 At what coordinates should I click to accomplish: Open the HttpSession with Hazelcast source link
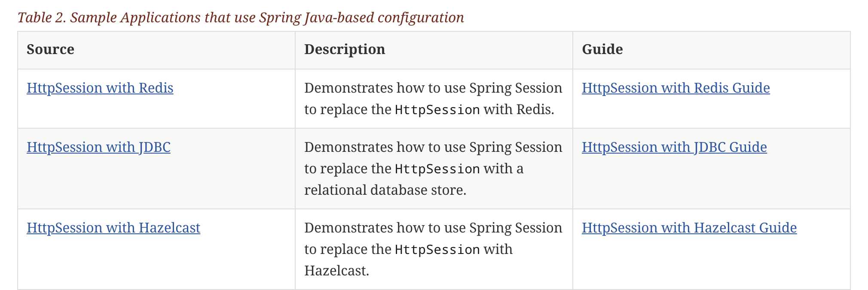coord(113,228)
